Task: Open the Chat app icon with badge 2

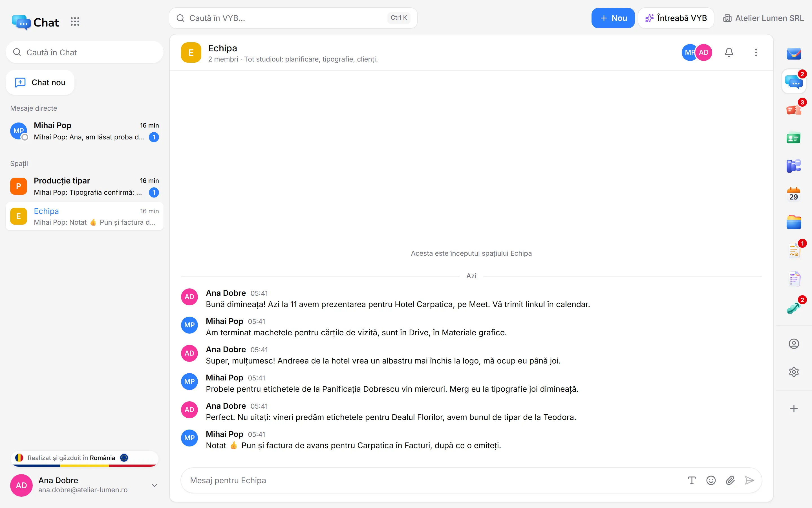Action: pyautogui.click(x=794, y=82)
